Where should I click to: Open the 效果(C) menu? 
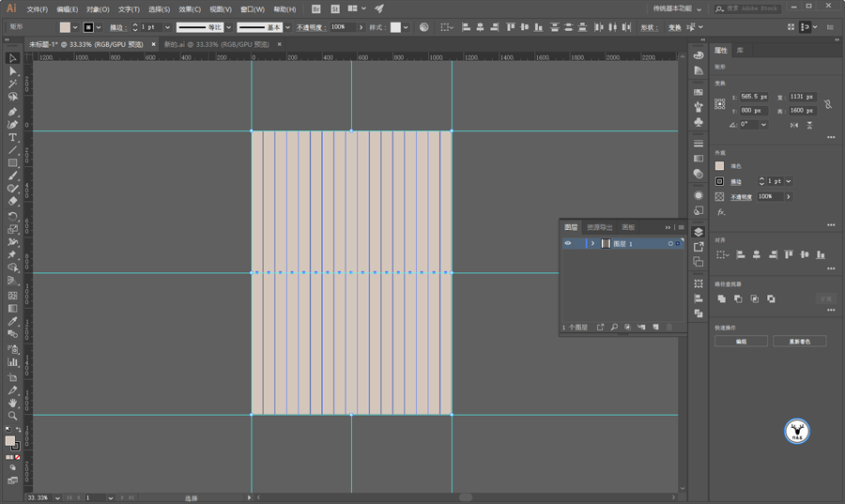pos(190,9)
